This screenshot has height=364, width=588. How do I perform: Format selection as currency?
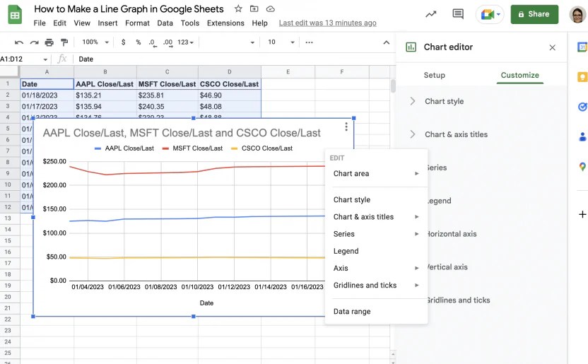124,42
